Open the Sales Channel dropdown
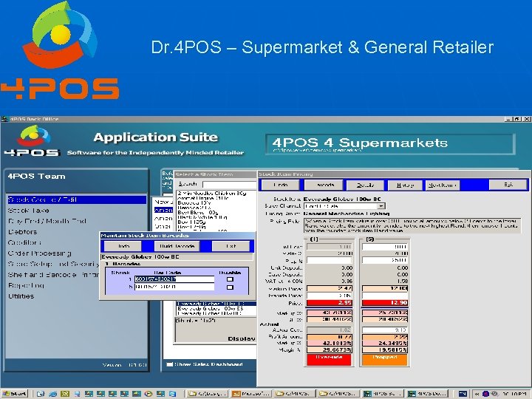This screenshot has width=532, height=399. click(x=381, y=206)
